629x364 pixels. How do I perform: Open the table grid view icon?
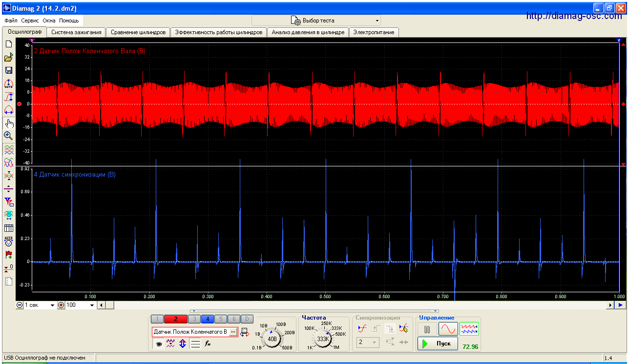click(x=8, y=228)
